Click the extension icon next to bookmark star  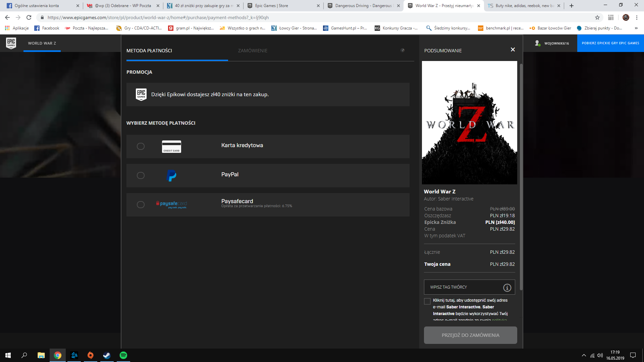point(611,17)
